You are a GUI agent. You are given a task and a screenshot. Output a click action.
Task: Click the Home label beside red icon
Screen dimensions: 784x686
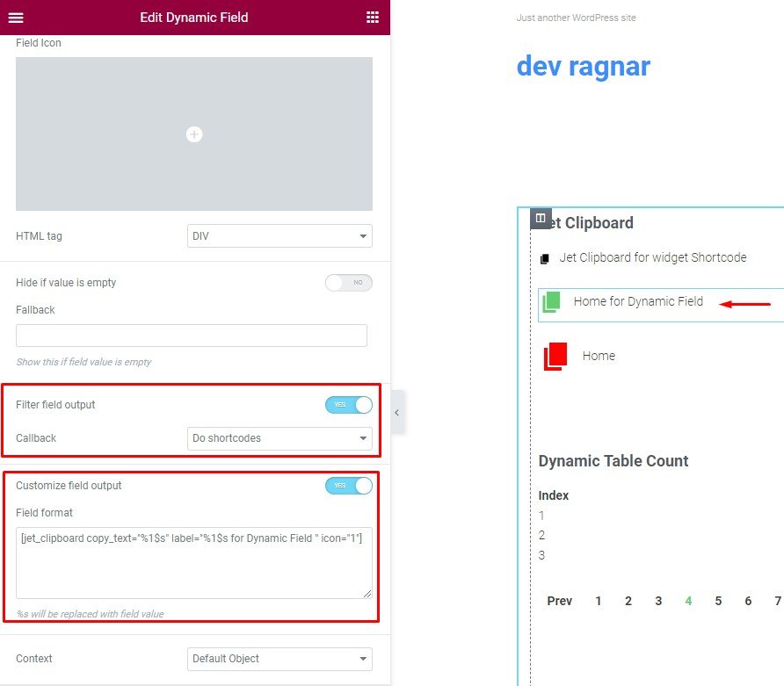pos(599,356)
